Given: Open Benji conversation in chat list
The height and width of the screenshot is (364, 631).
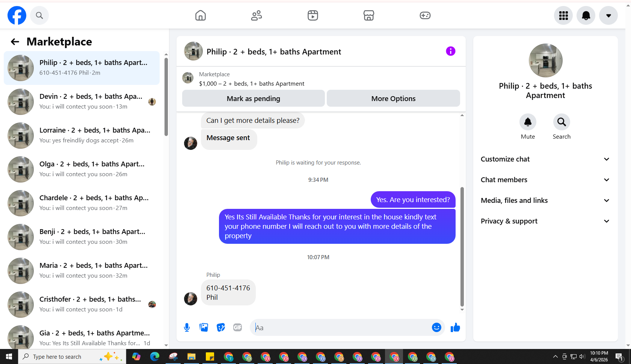Looking at the screenshot, I should coord(82,237).
